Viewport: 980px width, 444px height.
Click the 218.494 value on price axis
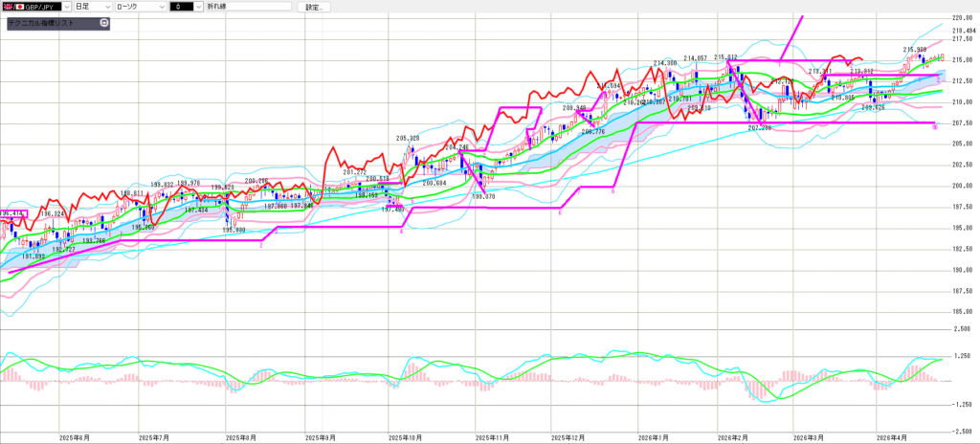click(x=962, y=31)
